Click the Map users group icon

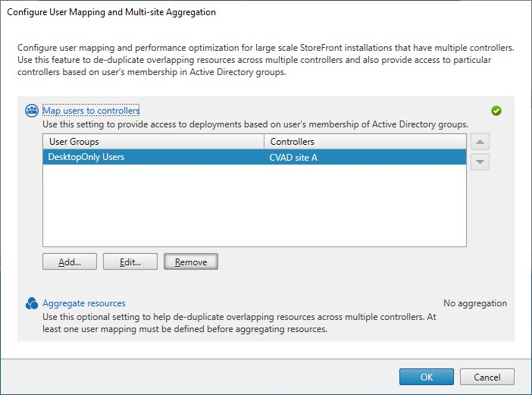click(x=32, y=111)
